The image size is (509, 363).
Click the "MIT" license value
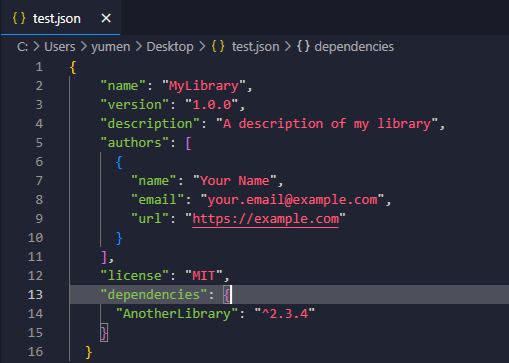(204, 276)
